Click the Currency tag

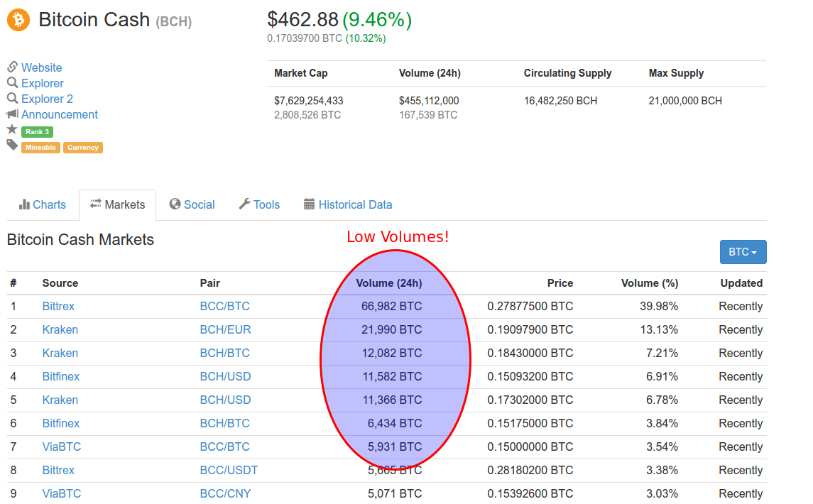coord(83,148)
